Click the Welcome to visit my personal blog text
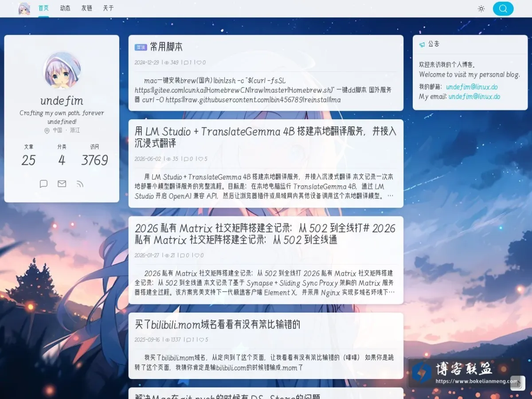 pos(469,74)
